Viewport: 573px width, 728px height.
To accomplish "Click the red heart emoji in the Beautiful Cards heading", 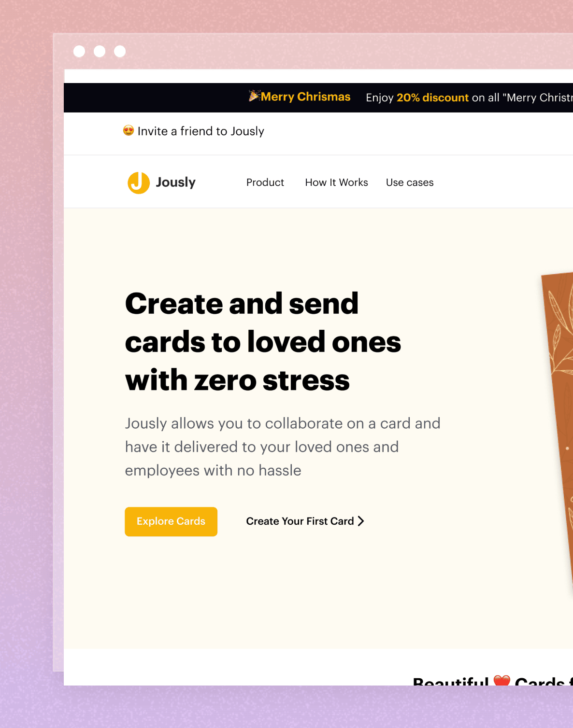I will [502, 680].
